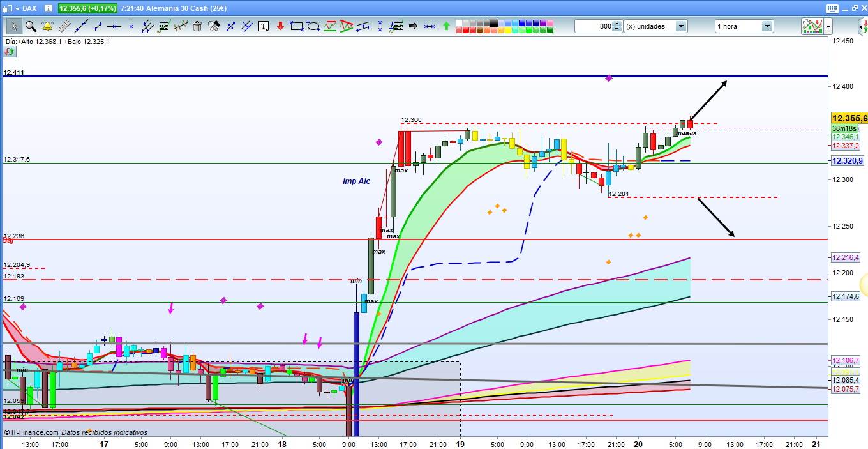Select the text annotation tool
The image size is (868, 449).
264,26
